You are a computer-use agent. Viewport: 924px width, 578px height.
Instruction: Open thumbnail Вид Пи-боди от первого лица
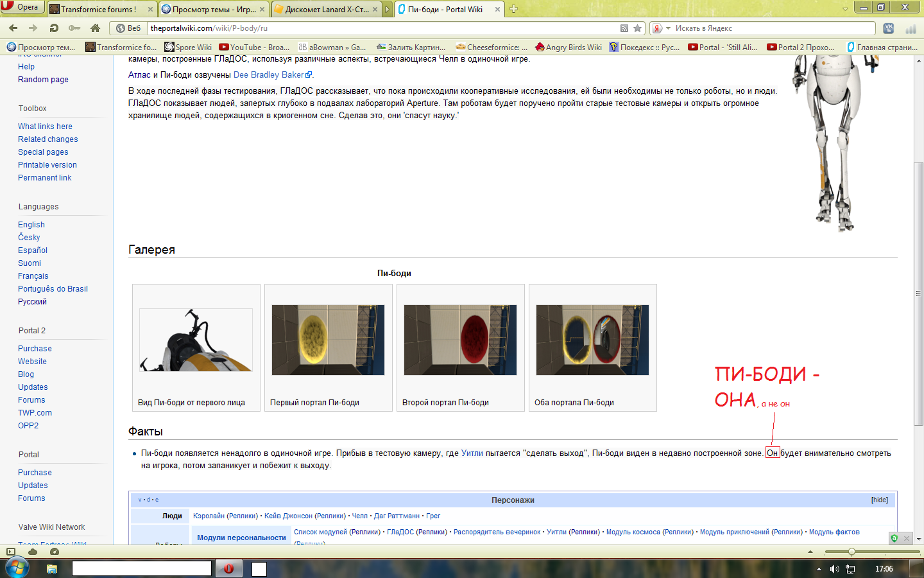point(196,340)
